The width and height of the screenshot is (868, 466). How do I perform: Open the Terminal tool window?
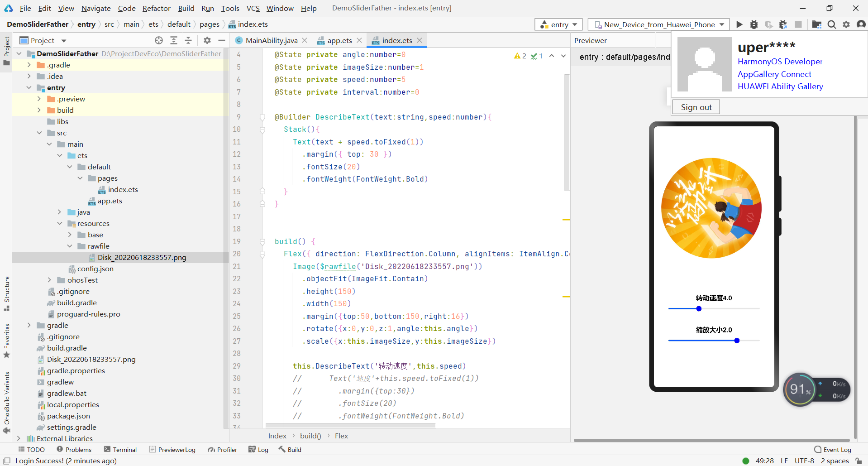click(x=120, y=449)
